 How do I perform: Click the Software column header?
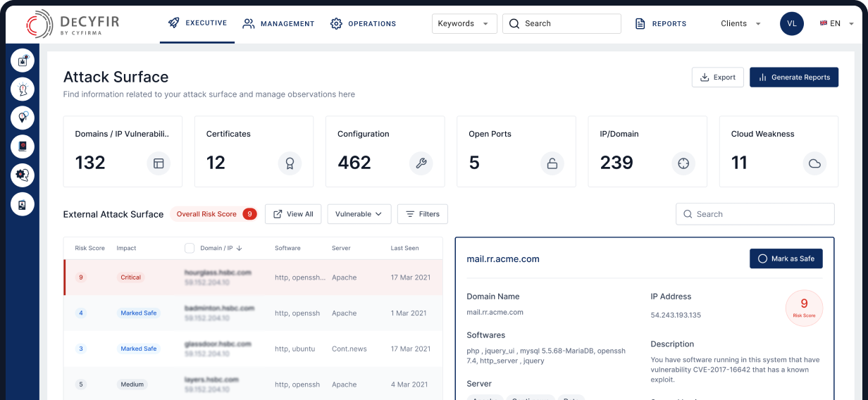coord(287,248)
